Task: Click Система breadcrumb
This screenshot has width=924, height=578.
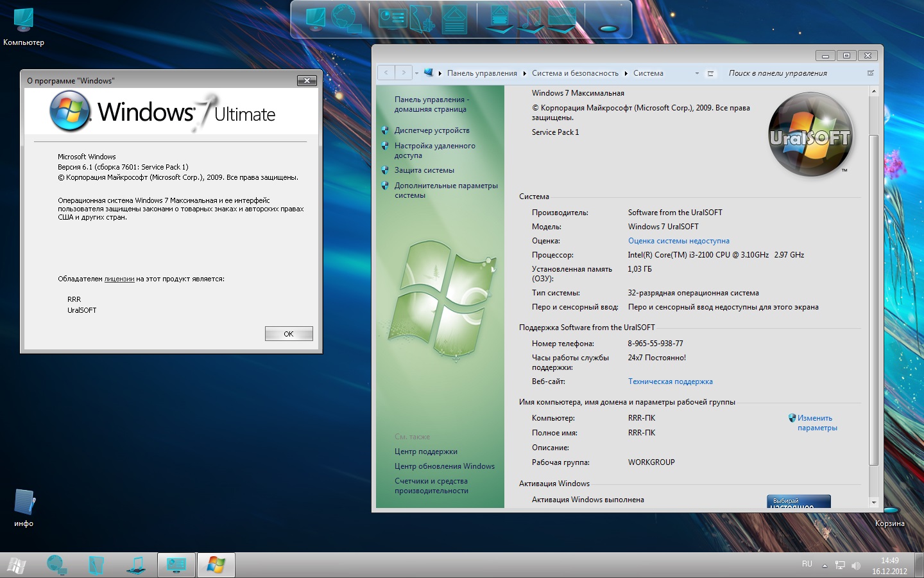Action: 648,73
